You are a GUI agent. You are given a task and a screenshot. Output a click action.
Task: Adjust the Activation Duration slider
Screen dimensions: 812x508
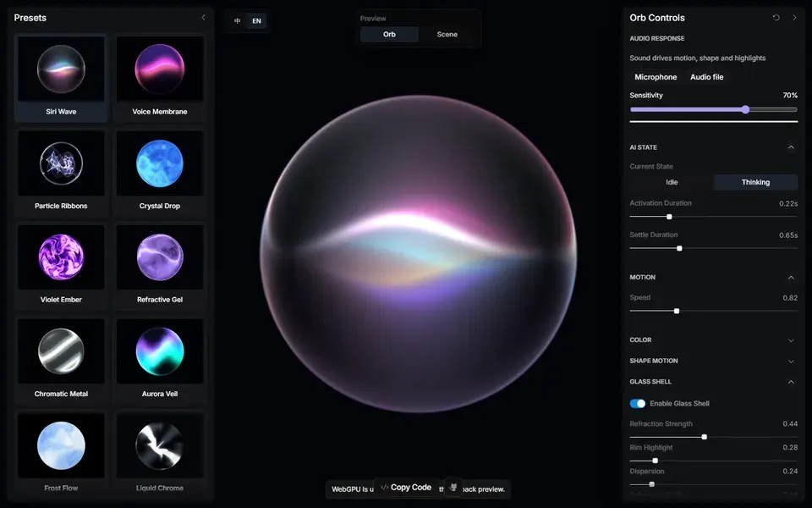[x=714, y=217]
